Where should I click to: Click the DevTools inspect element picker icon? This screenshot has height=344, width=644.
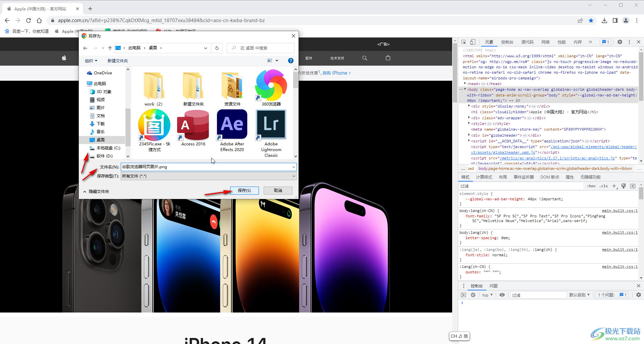[x=464, y=42]
